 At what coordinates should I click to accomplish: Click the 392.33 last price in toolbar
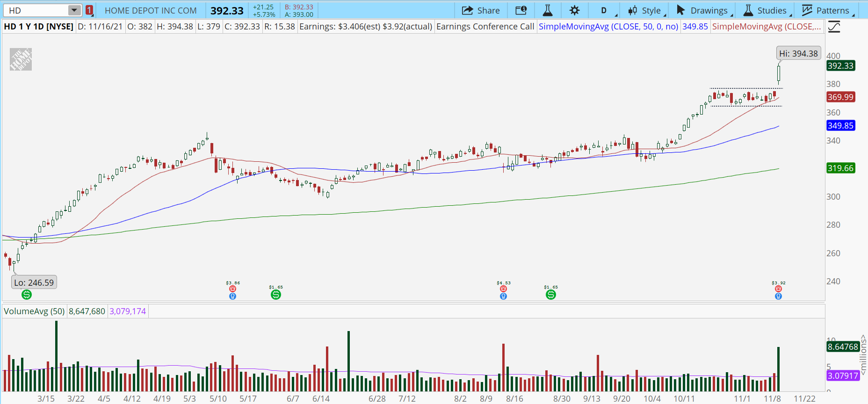pos(227,11)
